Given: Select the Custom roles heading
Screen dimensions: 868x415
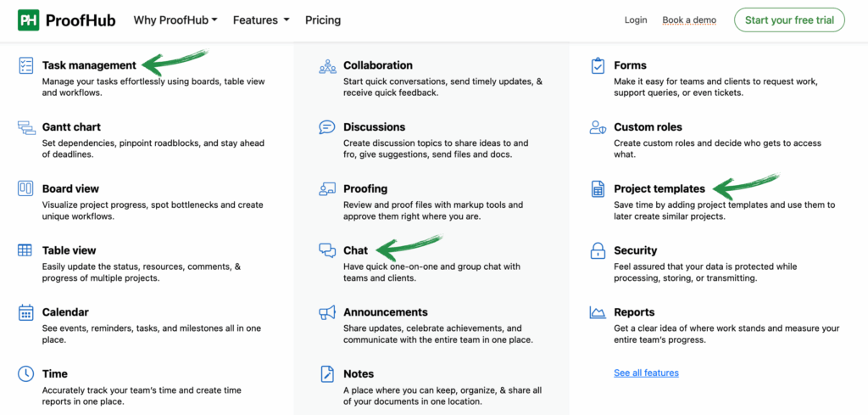Looking at the screenshot, I should 648,127.
